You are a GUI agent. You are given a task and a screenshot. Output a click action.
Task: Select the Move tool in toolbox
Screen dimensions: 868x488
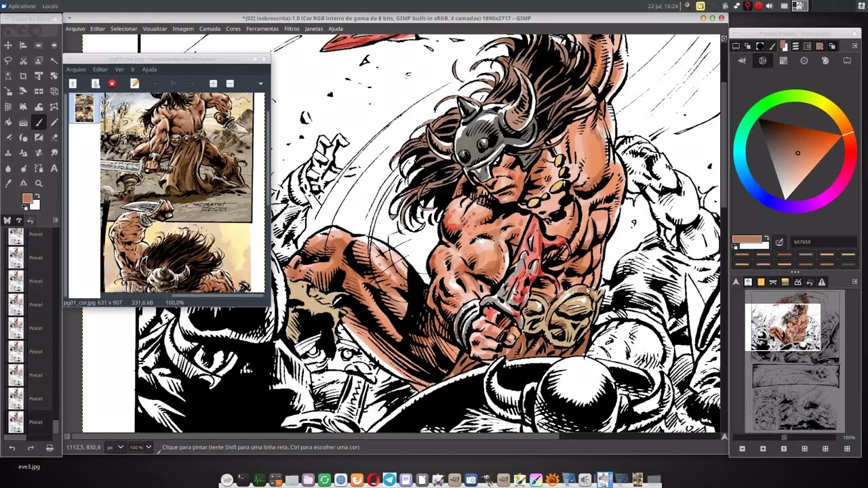click(8, 45)
